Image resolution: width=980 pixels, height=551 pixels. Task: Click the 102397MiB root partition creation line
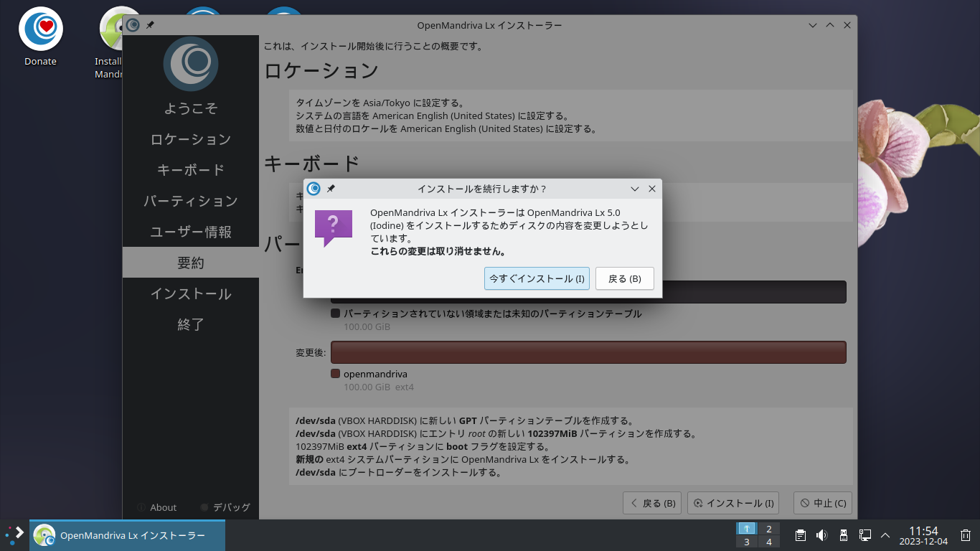496,433
